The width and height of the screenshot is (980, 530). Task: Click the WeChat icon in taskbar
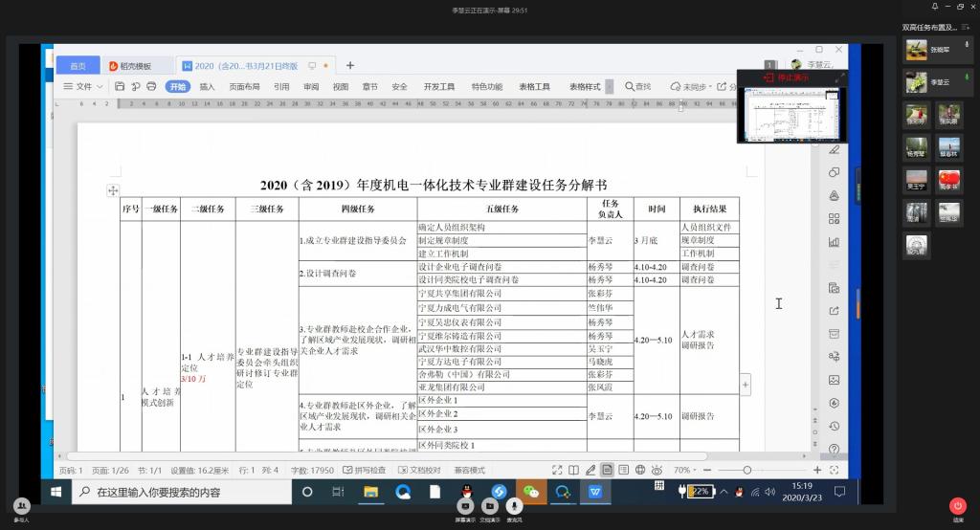pyautogui.click(x=530, y=492)
